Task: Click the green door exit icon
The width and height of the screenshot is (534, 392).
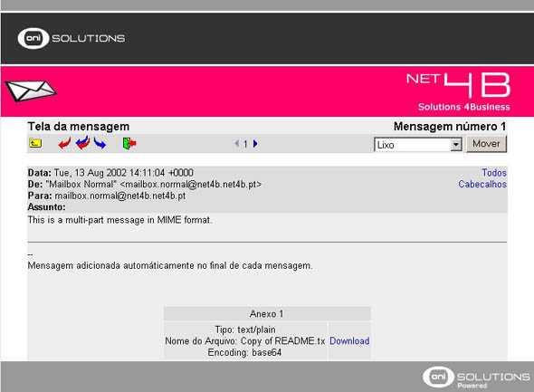Action: 129,143
